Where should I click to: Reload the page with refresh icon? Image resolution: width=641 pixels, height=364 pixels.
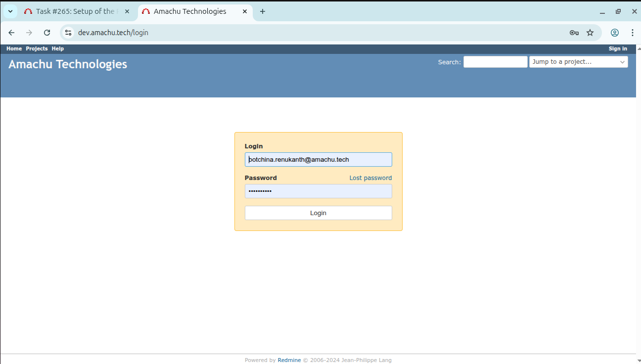pos(47,33)
